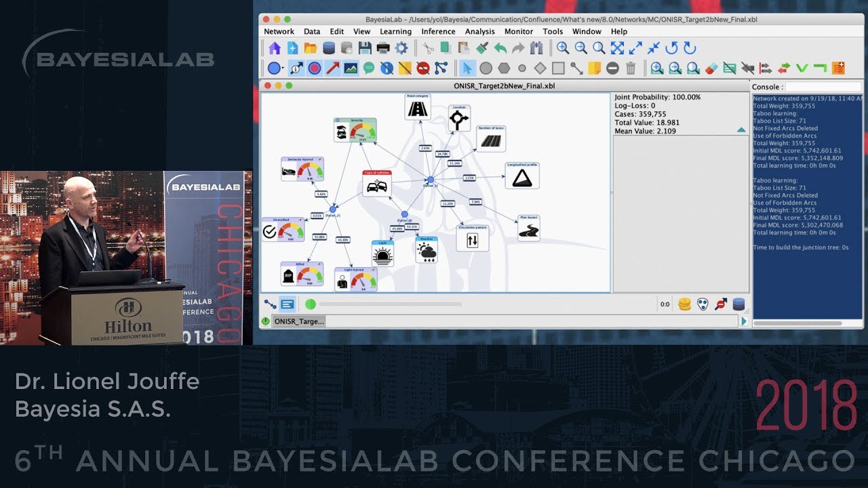Select the hexagon node creation tool
The height and width of the screenshot is (488, 868).
point(504,68)
